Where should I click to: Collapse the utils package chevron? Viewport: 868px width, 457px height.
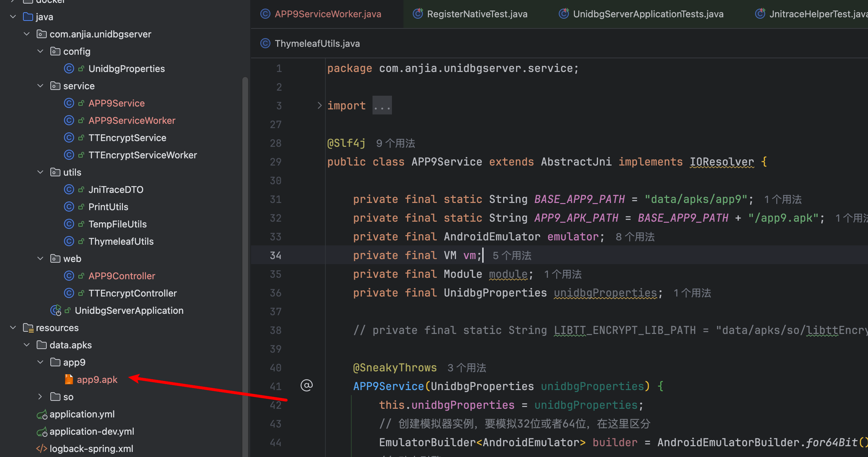[40, 172]
